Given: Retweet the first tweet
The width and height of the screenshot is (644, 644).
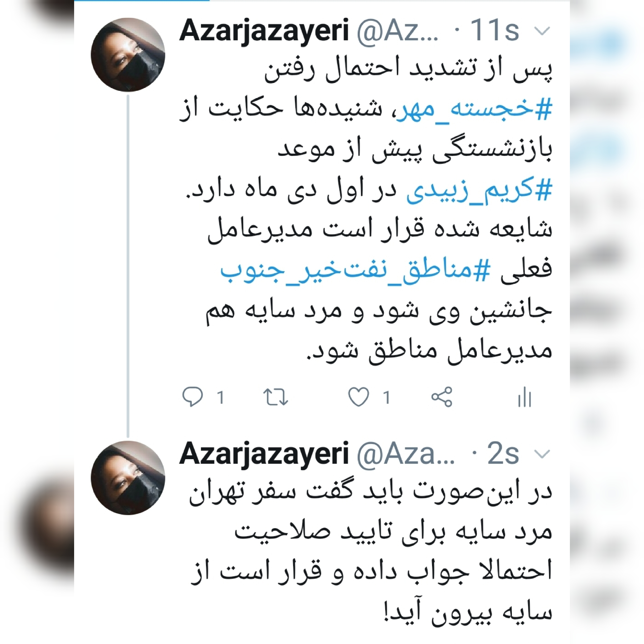Looking at the screenshot, I should 276,397.
